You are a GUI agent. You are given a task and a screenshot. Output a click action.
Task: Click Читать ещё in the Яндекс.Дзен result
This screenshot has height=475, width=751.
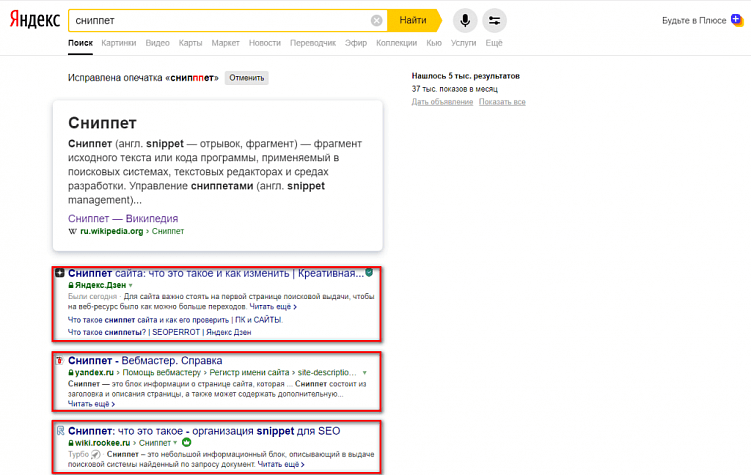[273, 307]
